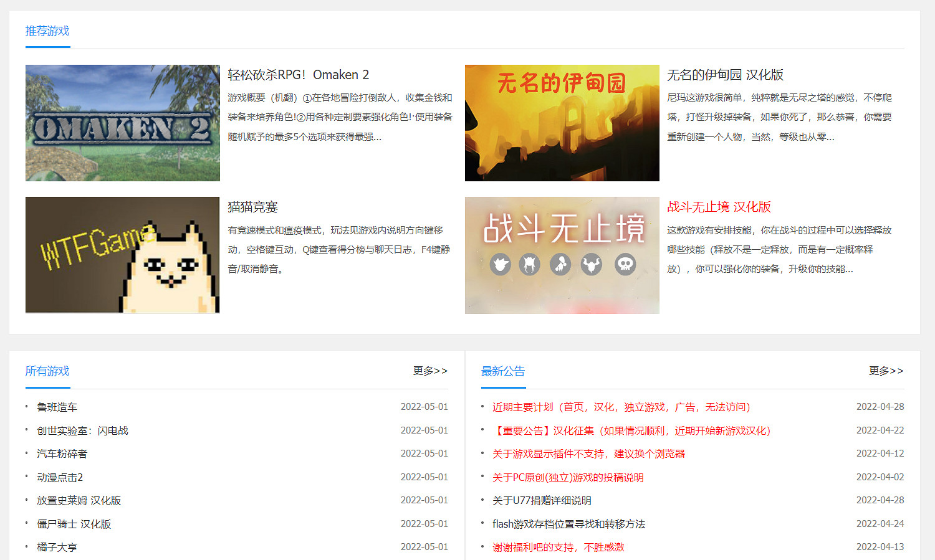Select the horned bull monster icon

591,264
